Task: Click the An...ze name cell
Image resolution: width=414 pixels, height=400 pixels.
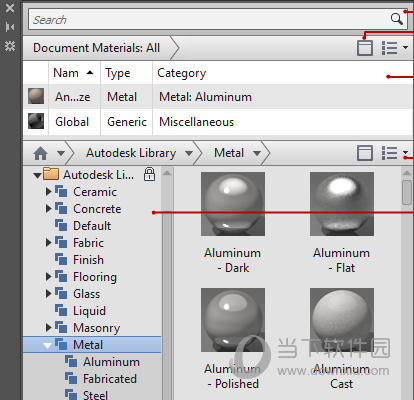Action: [73, 97]
